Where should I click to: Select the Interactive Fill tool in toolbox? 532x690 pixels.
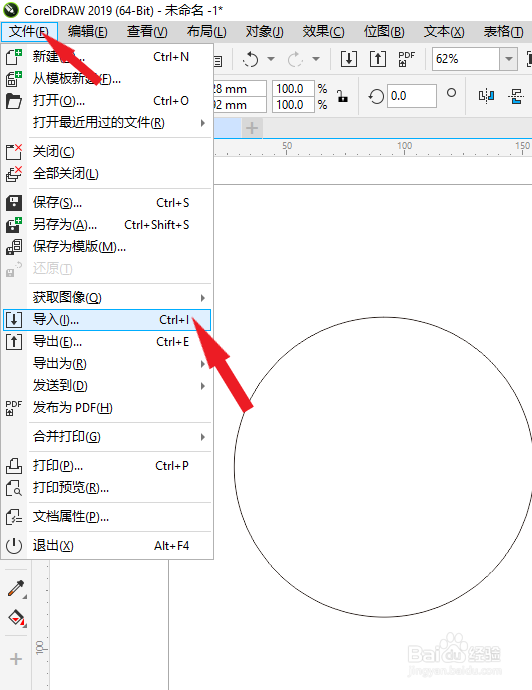pos(17,618)
